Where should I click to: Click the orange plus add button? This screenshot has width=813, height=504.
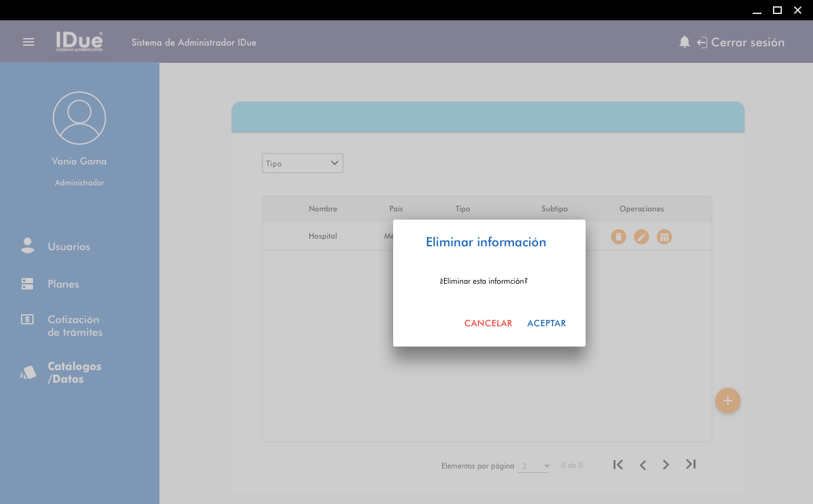(x=728, y=401)
